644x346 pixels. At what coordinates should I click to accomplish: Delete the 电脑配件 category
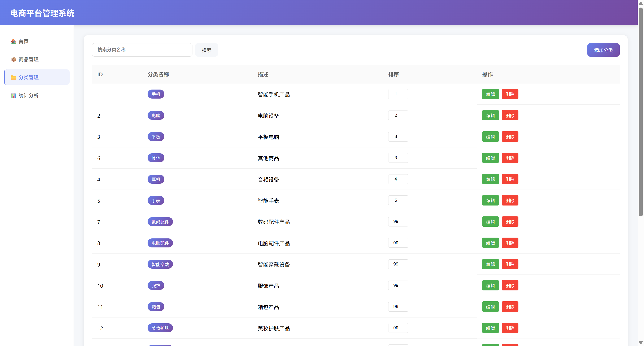point(510,243)
